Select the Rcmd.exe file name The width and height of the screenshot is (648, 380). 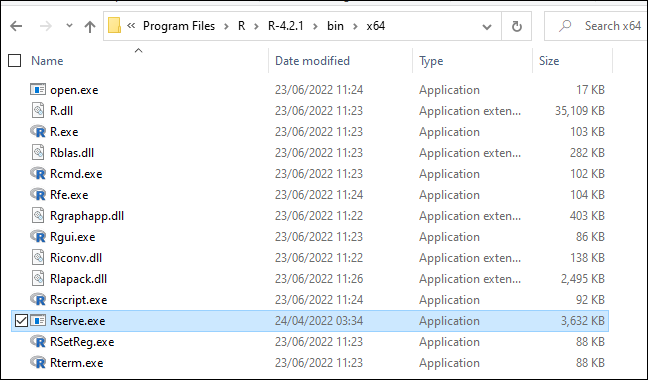point(76,174)
